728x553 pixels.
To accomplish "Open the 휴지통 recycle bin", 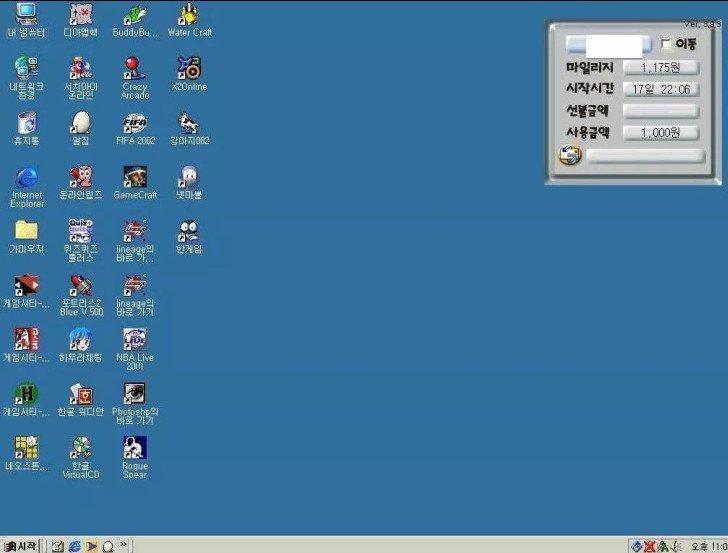I will point(26,123).
